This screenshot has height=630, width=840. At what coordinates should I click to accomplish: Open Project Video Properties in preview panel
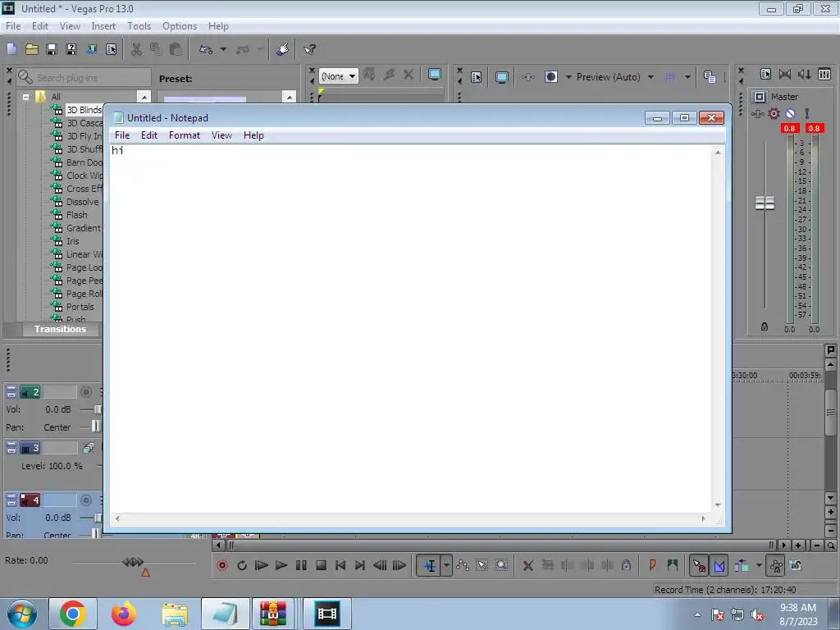pyautogui.click(x=477, y=77)
